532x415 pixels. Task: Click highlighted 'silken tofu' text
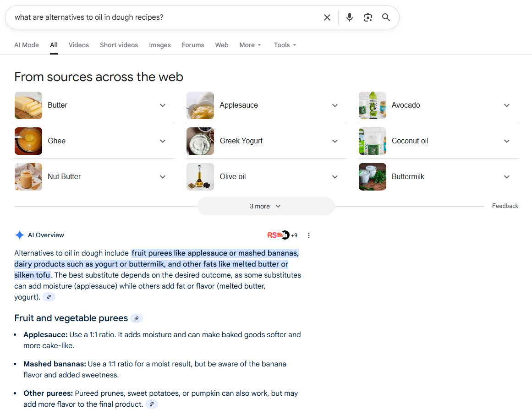click(32, 275)
